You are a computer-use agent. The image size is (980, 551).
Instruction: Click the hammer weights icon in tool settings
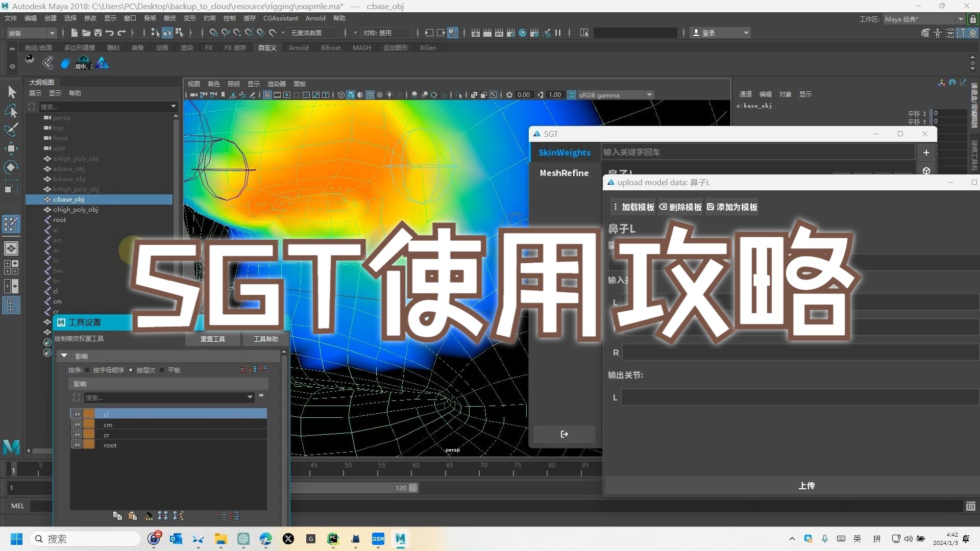148,516
